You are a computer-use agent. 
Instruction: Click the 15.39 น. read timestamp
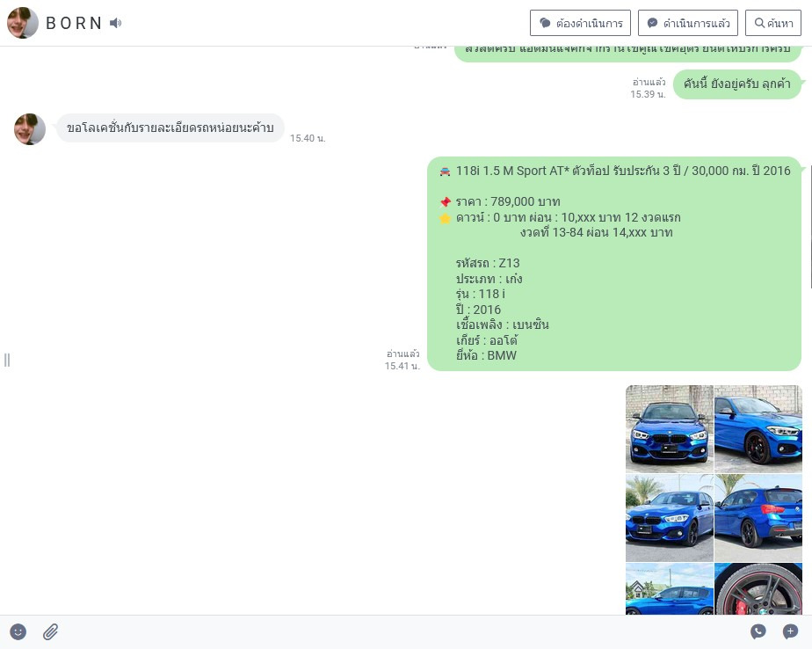648,94
